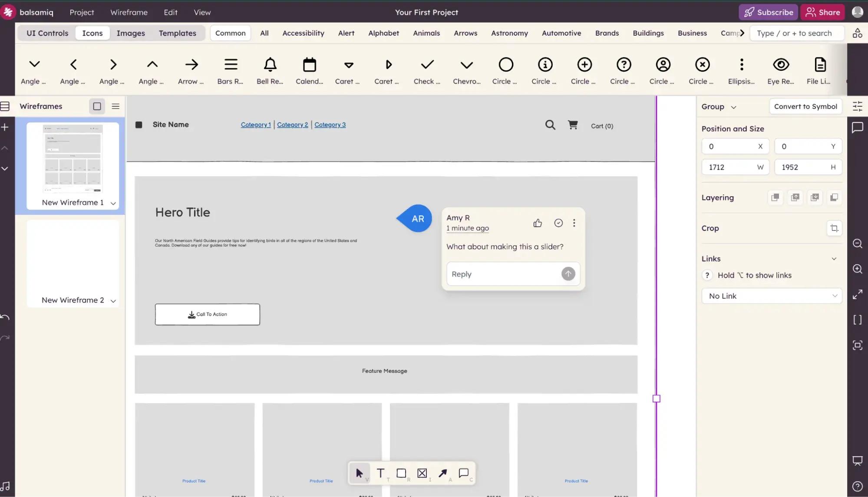Switch to the UI Controls tab

tap(47, 33)
